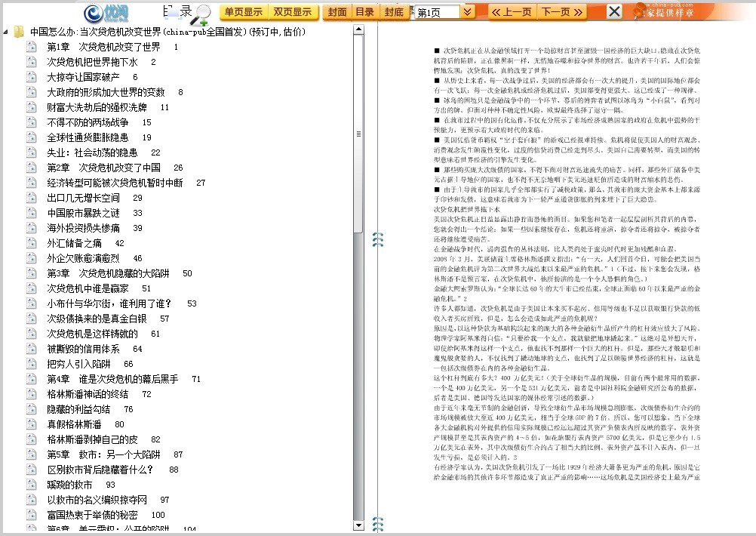The image size is (756, 536).
Task: Jump to 封底 back cover
Action: click(393, 12)
